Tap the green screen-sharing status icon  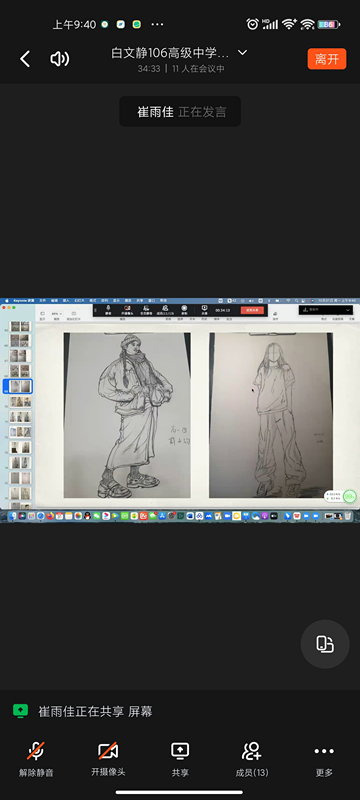[20, 711]
